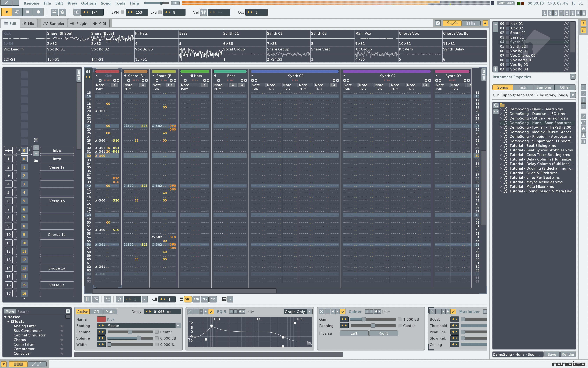Click the Save button
This screenshot has width=588, height=368.
552,354
